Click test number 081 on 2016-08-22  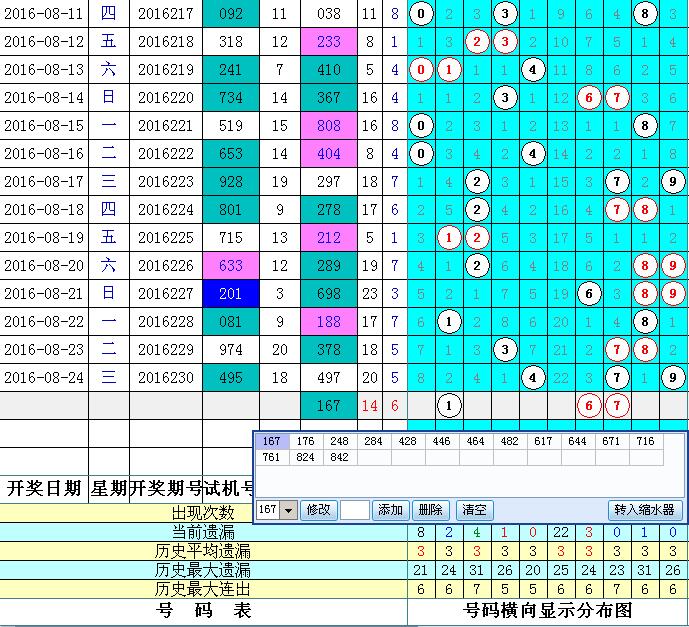coord(231,322)
